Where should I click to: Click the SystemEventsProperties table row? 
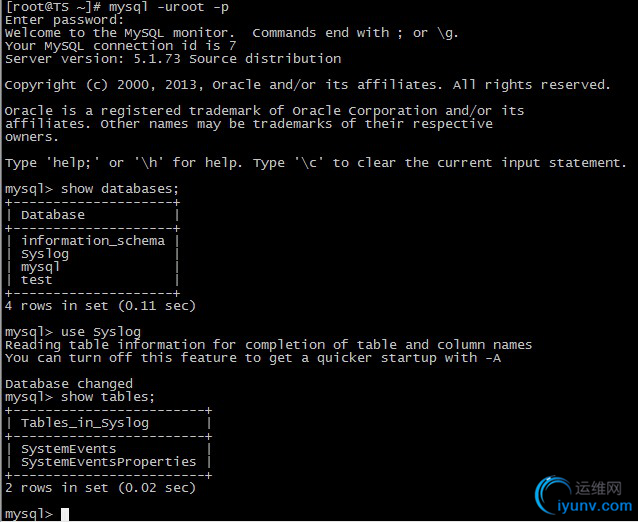108,462
